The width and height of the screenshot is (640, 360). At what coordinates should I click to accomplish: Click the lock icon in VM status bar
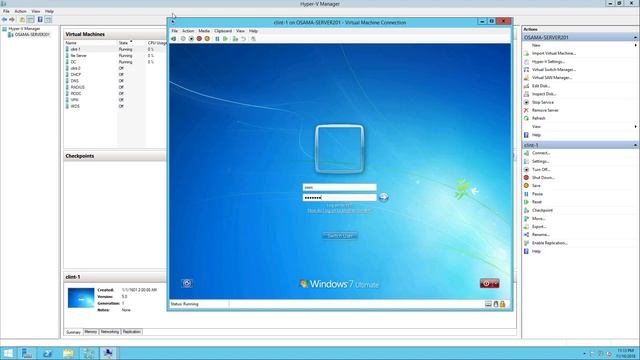502,304
